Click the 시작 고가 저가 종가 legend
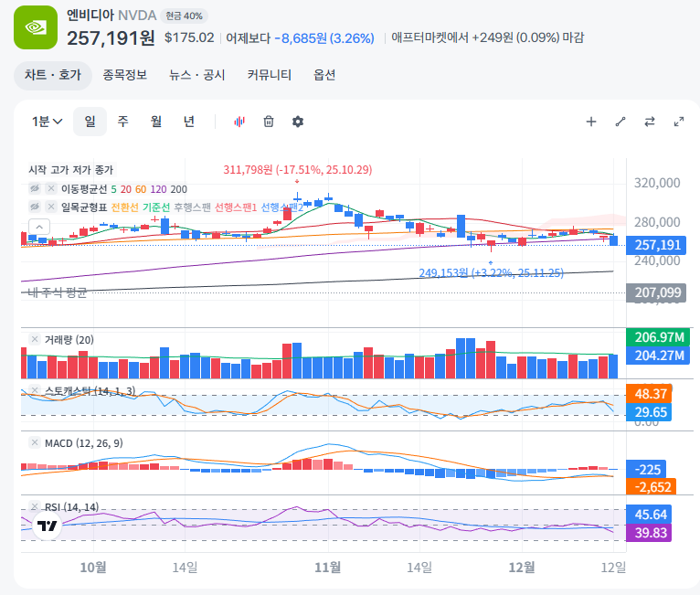Image resolution: width=700 pixels, height=595 pixels. (71, 170)
